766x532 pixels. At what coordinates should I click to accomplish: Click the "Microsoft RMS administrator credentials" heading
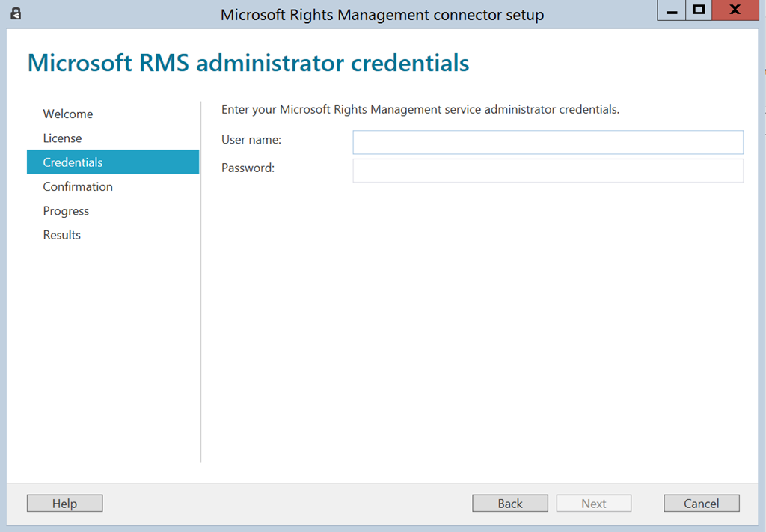point(248,64)
